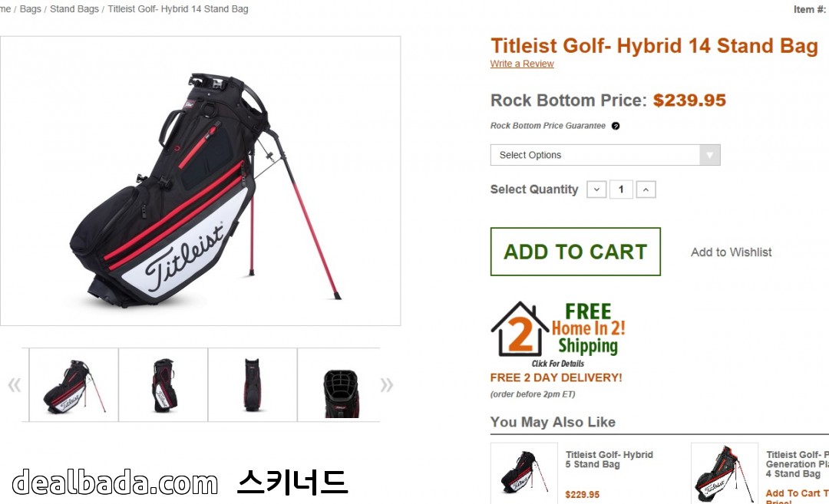This screenshot has width=829, height=504.
Task: Show previous product thumbnails with left arrows
Action: click(15, 384)
